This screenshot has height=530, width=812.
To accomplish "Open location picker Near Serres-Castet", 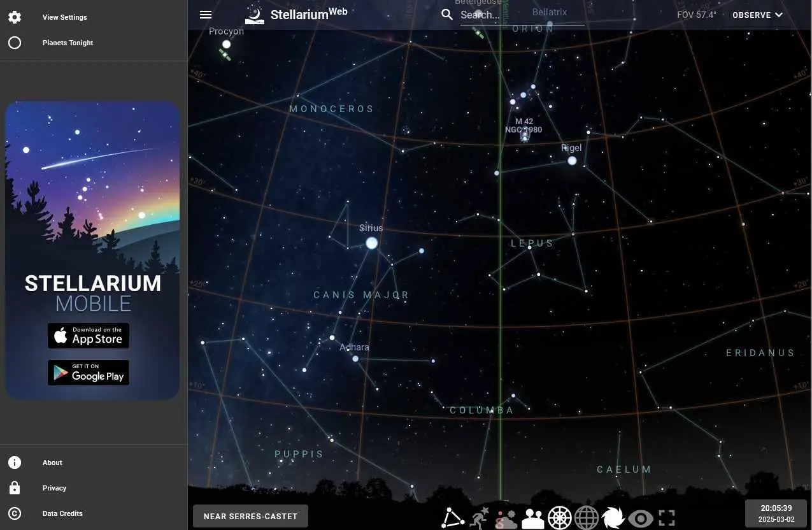I will tap(250, 517).
